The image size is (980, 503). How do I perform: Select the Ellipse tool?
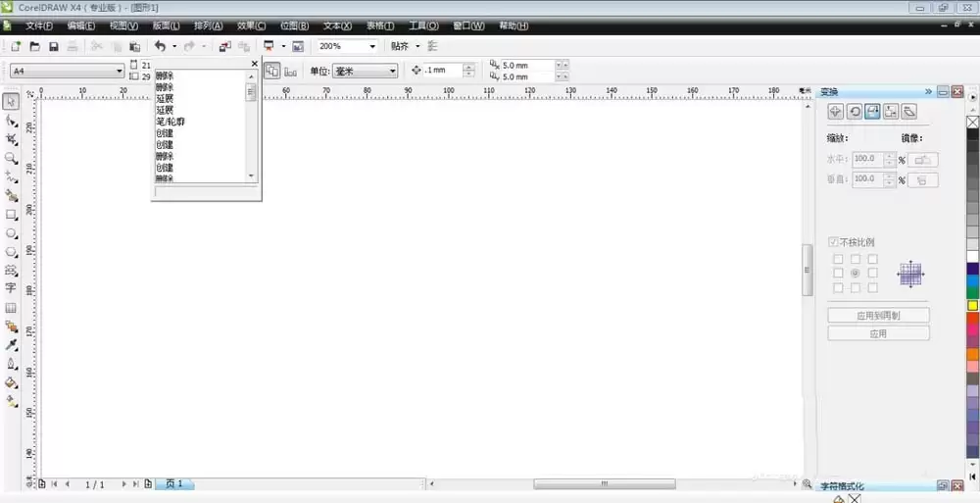(x=11, y=233)
